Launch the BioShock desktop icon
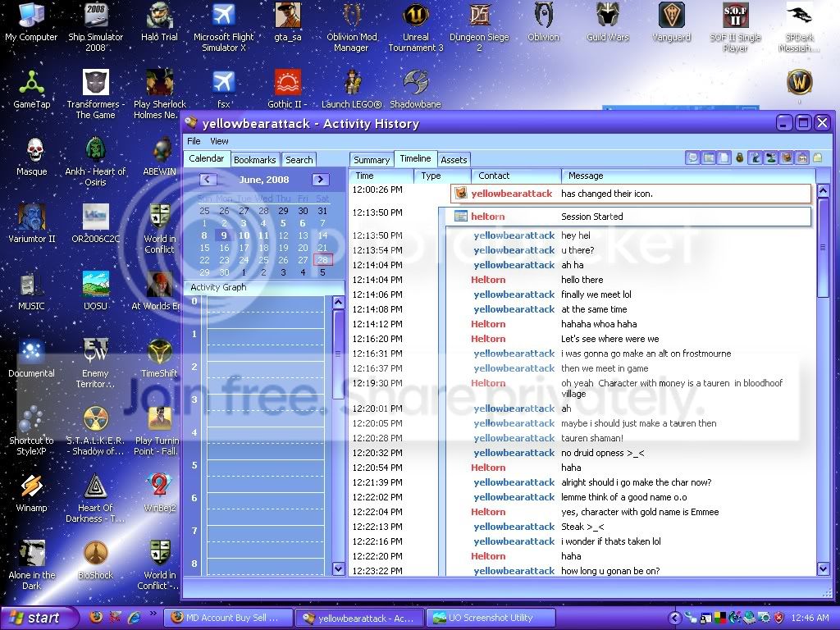Image resolution: width=840 pixels, height=630 pixels. (x=95, y=559)
